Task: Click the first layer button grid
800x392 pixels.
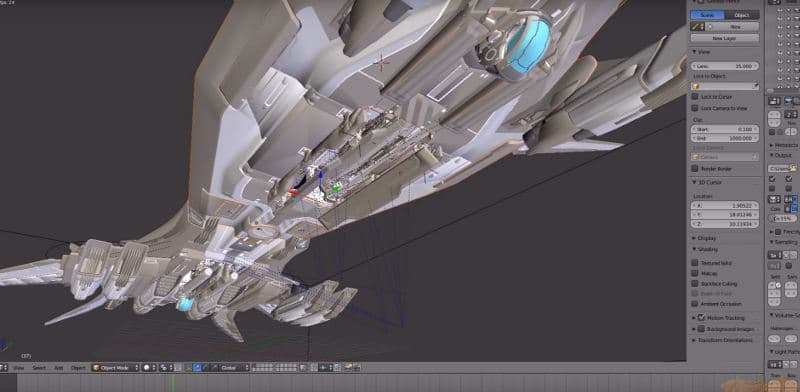Action: 263,368
